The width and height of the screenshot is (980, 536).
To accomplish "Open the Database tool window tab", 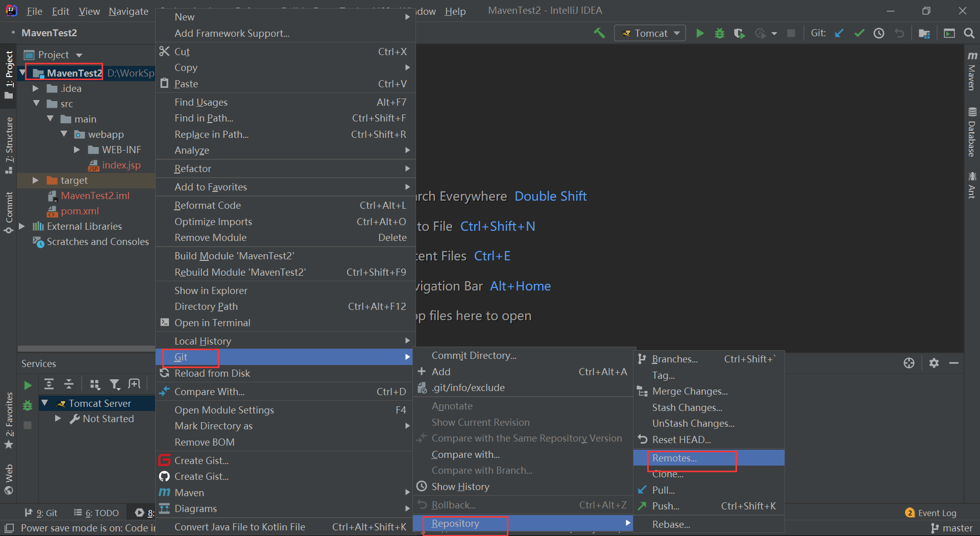I will [972, 132].
